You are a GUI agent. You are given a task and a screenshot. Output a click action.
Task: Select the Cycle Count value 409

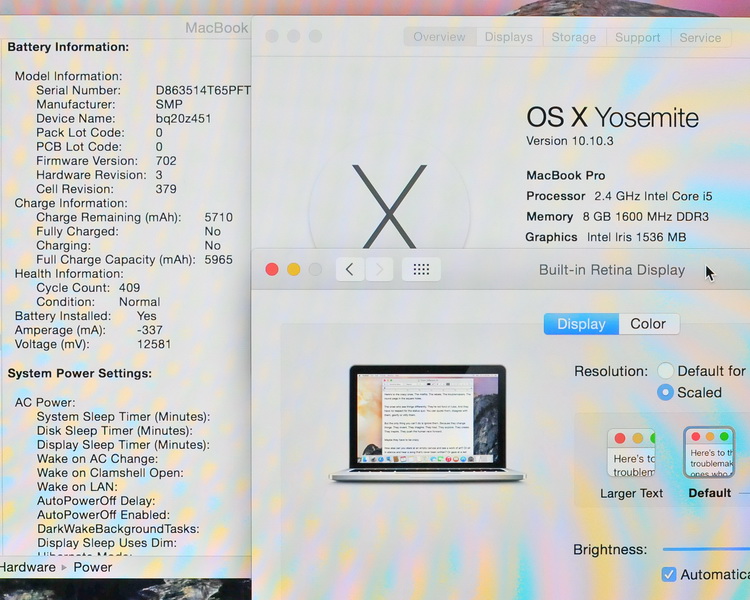pos(129,288)
